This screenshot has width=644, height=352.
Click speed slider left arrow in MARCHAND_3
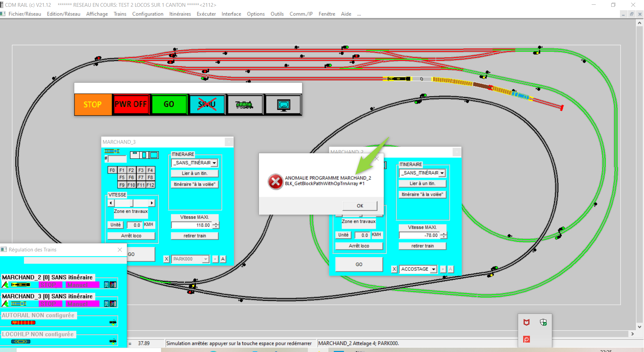111,203
